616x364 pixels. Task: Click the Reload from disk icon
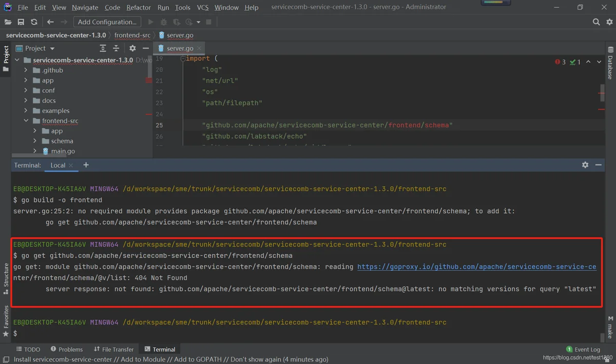click(x=34, y=22)
